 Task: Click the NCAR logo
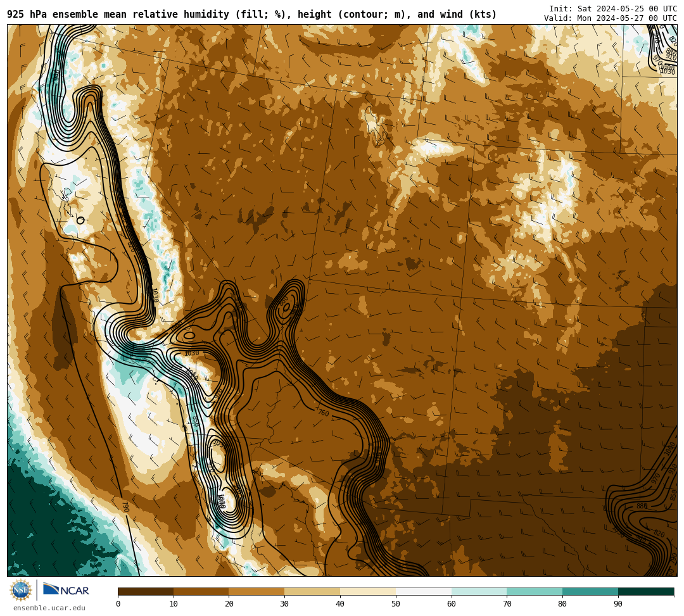pyautogui.click(x=66, y=590)
